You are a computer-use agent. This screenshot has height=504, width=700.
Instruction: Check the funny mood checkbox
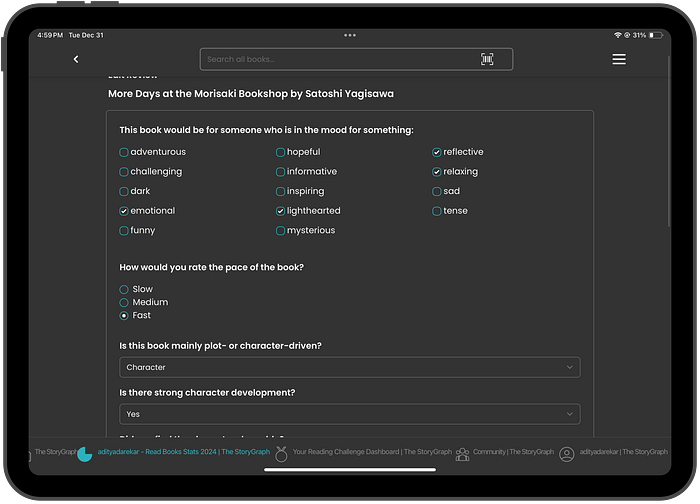(124, 231)
